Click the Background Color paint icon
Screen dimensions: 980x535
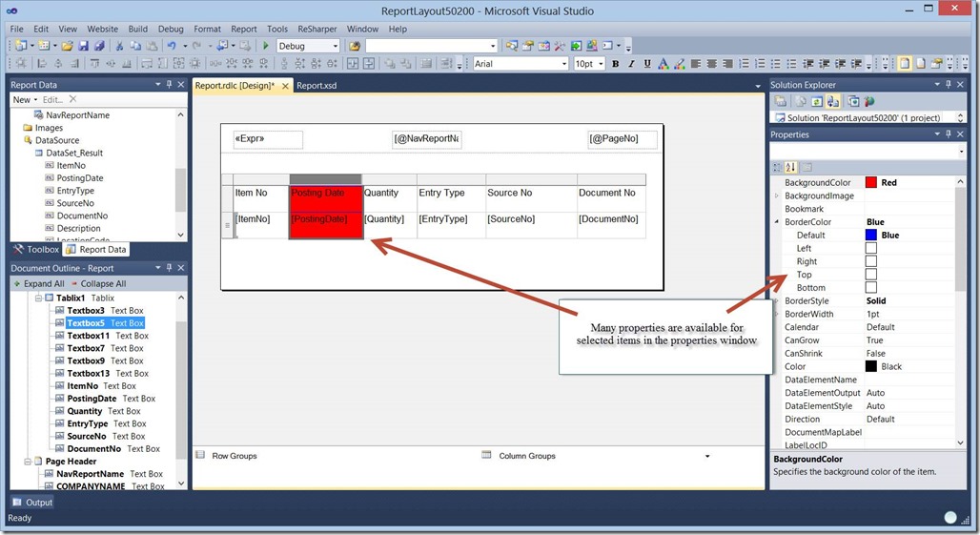click(680, 64)
